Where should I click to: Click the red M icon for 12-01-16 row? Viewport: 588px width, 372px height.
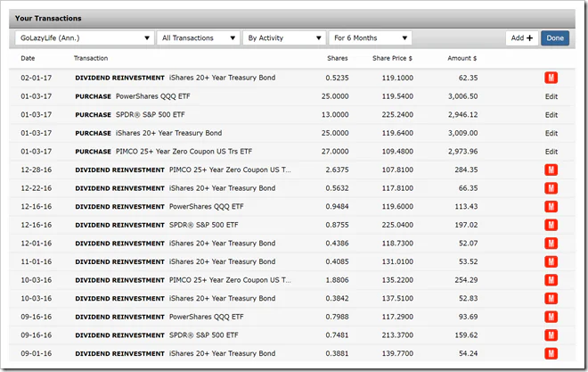pos(551,244)
